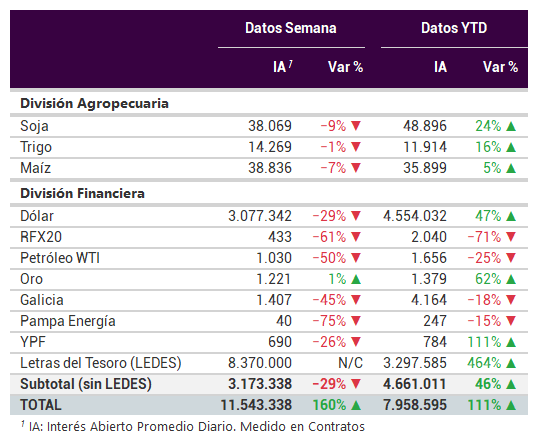
Task: Click the División Agropecuaria section heading
Action: pyautogui.click(x=94, y=104)
